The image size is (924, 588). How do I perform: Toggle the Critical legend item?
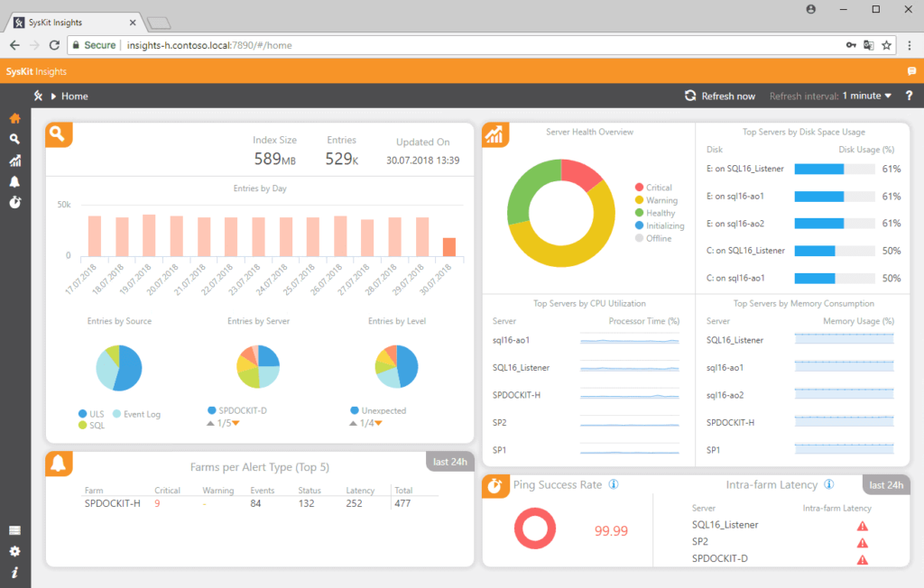click(x=653, y=188)
